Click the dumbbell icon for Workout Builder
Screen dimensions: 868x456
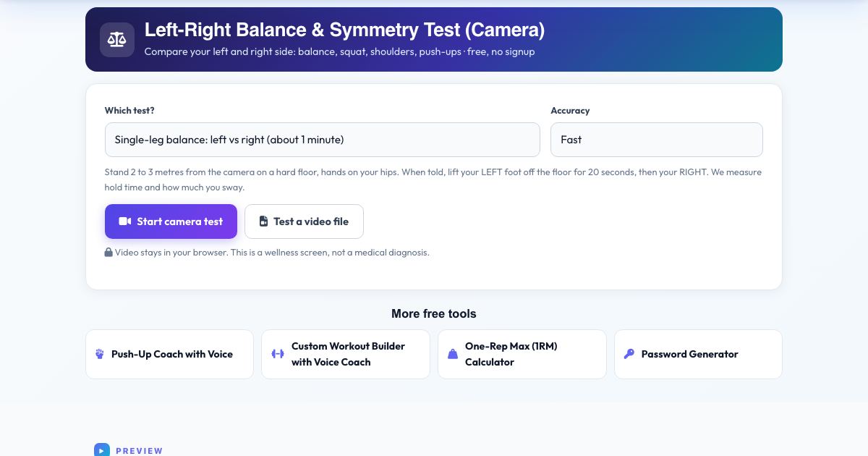278,354
